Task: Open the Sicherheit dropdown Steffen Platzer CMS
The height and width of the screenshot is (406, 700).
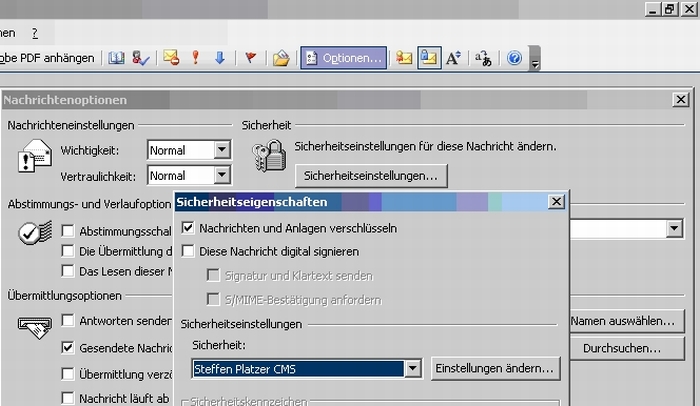Action: tap(411, 369)
